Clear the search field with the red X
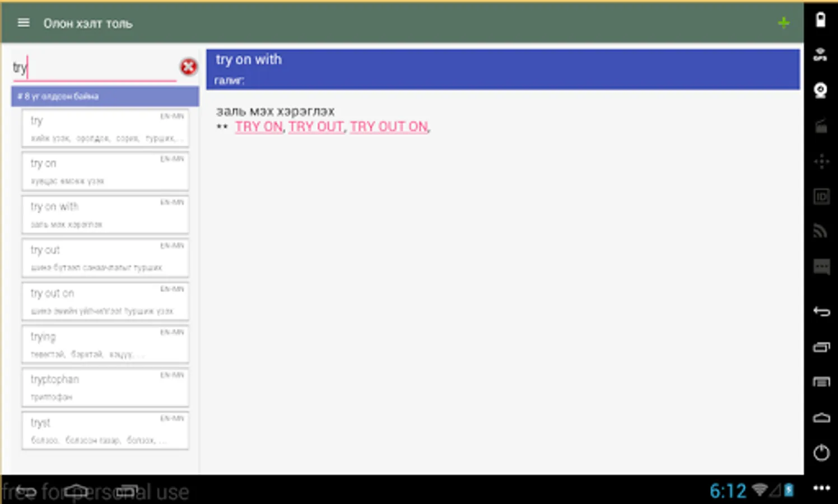Viewport: 838px width, 504px height. pos(188,67)
